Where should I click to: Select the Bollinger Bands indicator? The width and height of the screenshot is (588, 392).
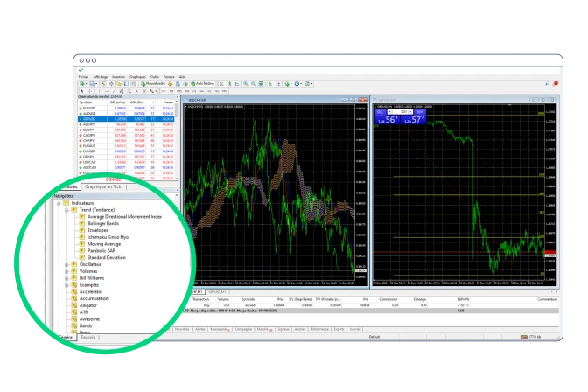coord(103,224)
